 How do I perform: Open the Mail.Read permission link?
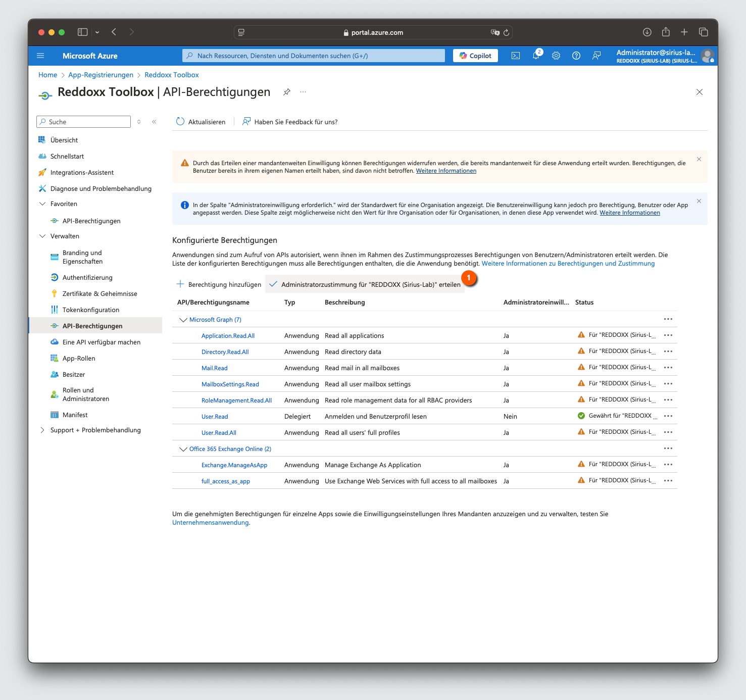click(x=215, y=368)
